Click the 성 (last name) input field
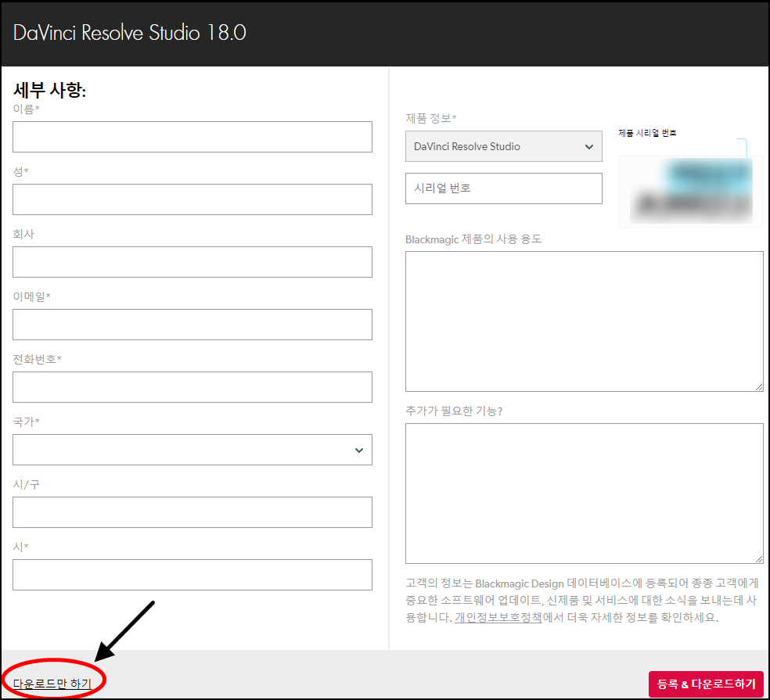Screen dimensions: 770x700 192,199
